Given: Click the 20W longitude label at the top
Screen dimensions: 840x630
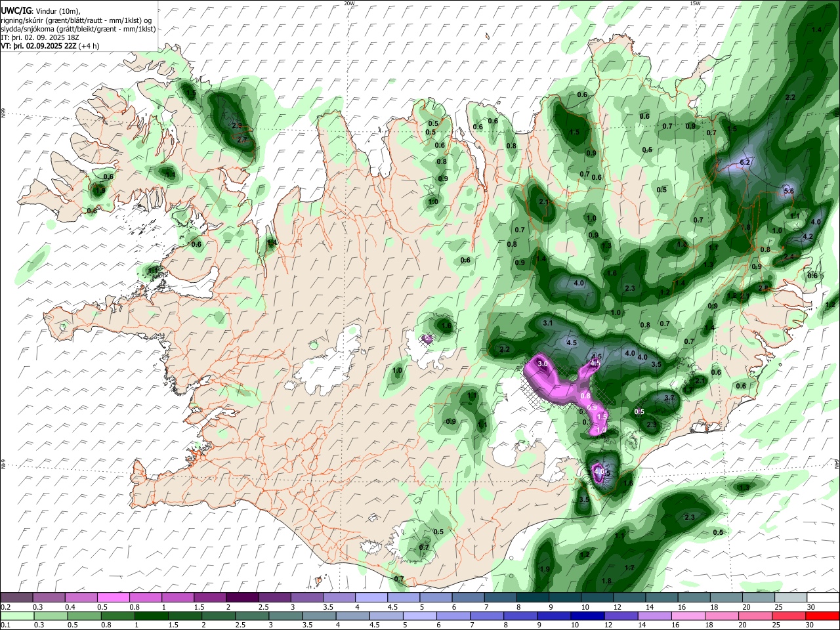Looking at the screenshot, I should coord(349,3).
